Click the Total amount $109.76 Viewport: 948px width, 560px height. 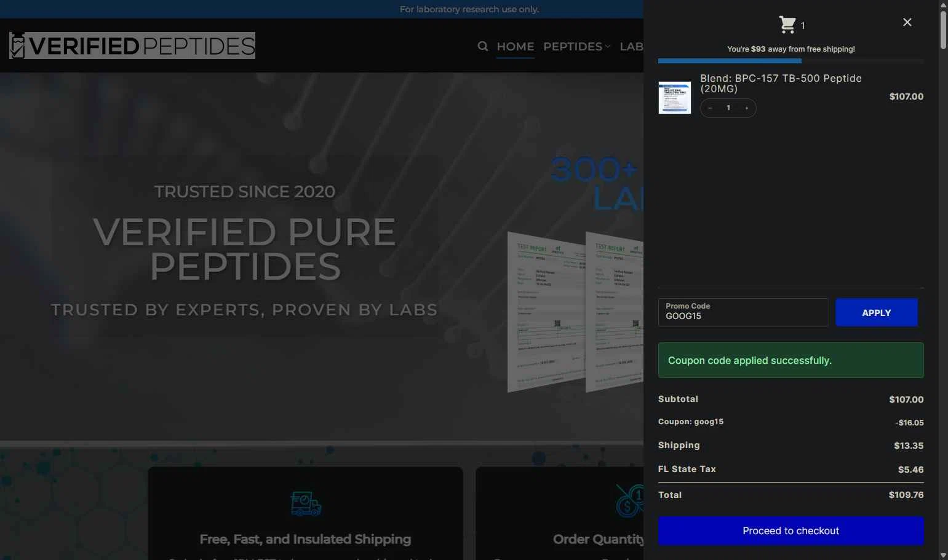coord(906,495)
